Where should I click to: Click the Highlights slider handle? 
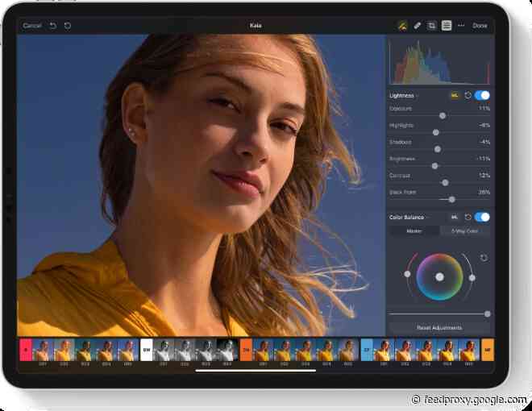click(x=436, y=133)
